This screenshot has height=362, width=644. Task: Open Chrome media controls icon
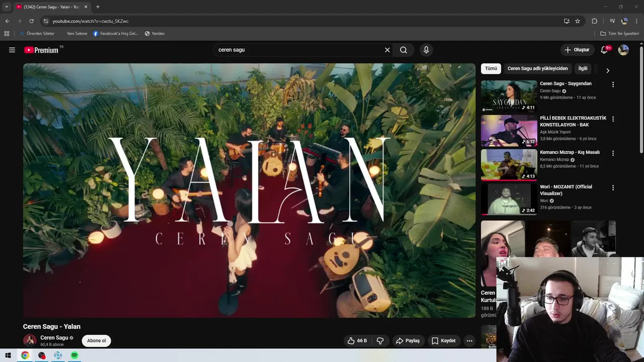coord(612,21)
